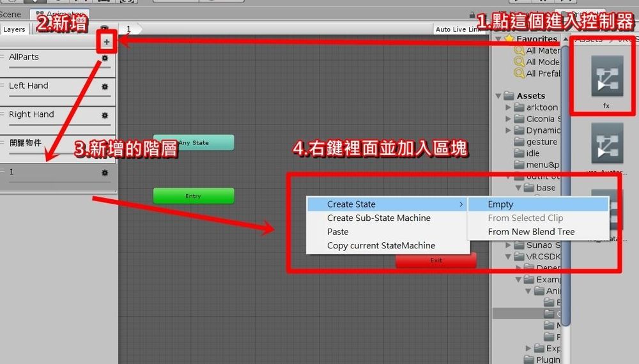Viewport: 639px width, 364px height.
Task: Adjust the Right Hand layer weight slider
Action: [x=60, y=125]
